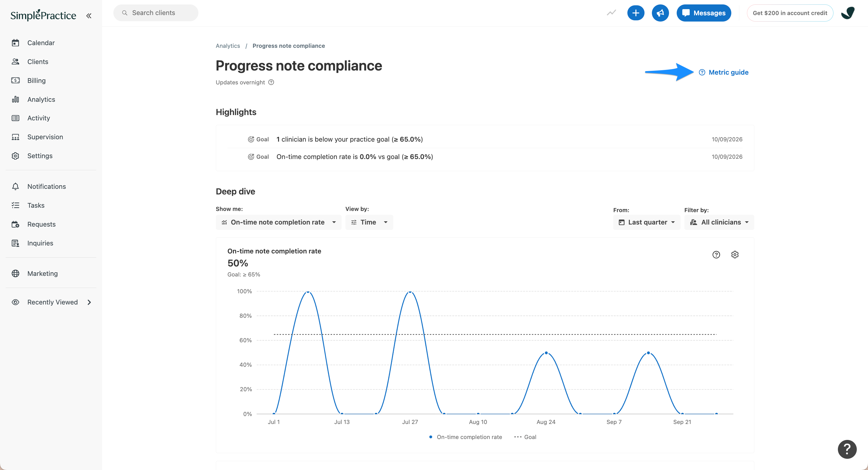Click the Tasks checklist icon
Viewport: 868px width, 470px height.
coord(15,205)
